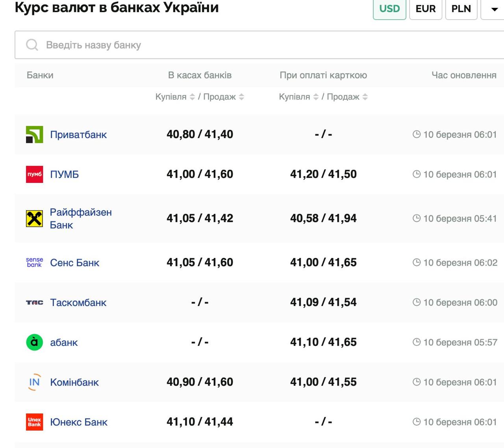Click the search magnifier icon
The image size is (504, 448).
tap(32, 45)
